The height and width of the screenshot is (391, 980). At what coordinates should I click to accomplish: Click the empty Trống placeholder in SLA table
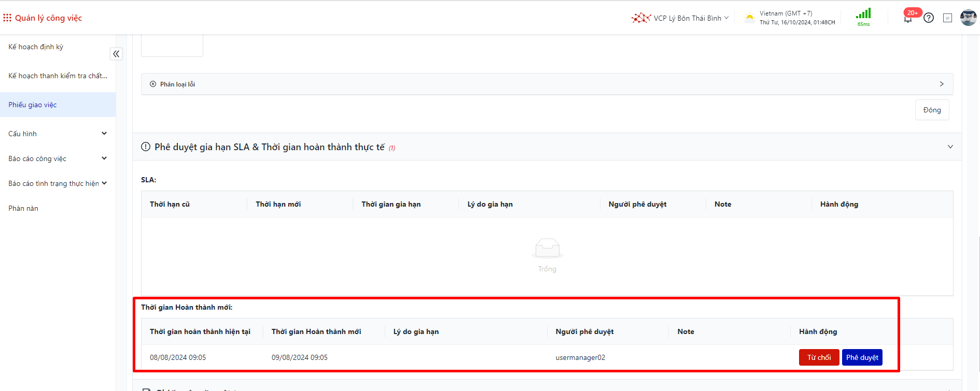(x=547, y=255)
